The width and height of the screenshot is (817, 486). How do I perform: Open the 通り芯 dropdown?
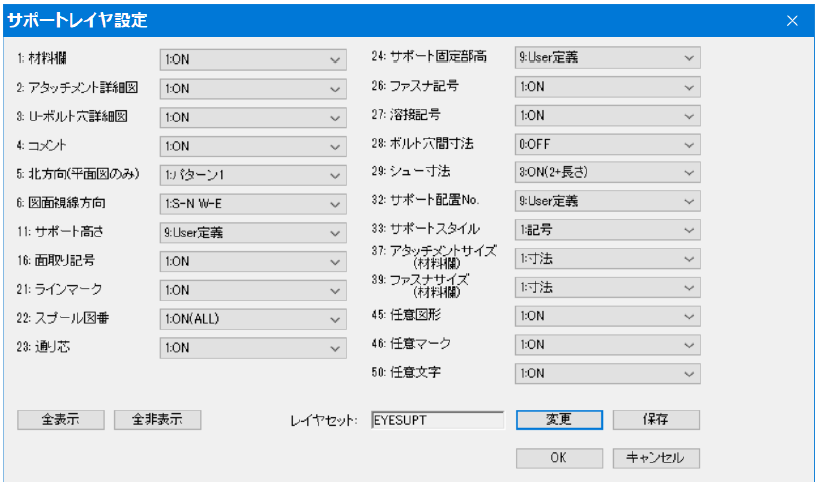253,348
